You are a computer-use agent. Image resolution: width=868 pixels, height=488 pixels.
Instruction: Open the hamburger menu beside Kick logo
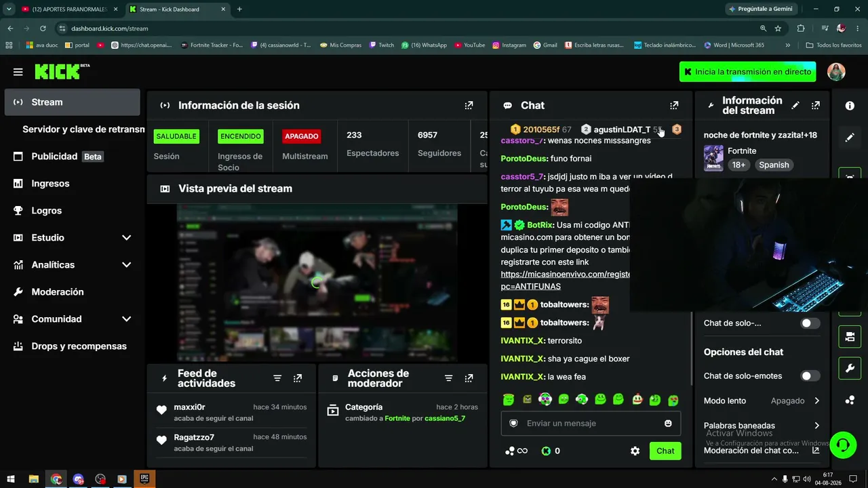pos(18,72)
